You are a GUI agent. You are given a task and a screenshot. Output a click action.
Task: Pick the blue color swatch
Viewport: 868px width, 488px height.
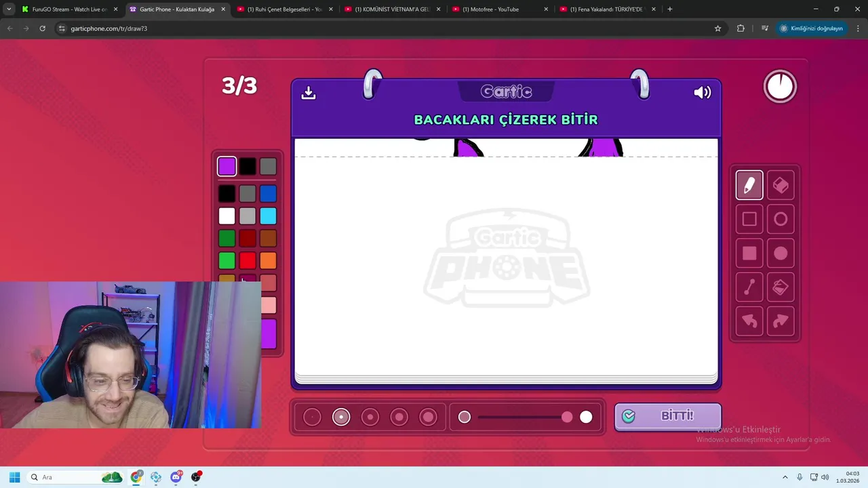(268, 194)
